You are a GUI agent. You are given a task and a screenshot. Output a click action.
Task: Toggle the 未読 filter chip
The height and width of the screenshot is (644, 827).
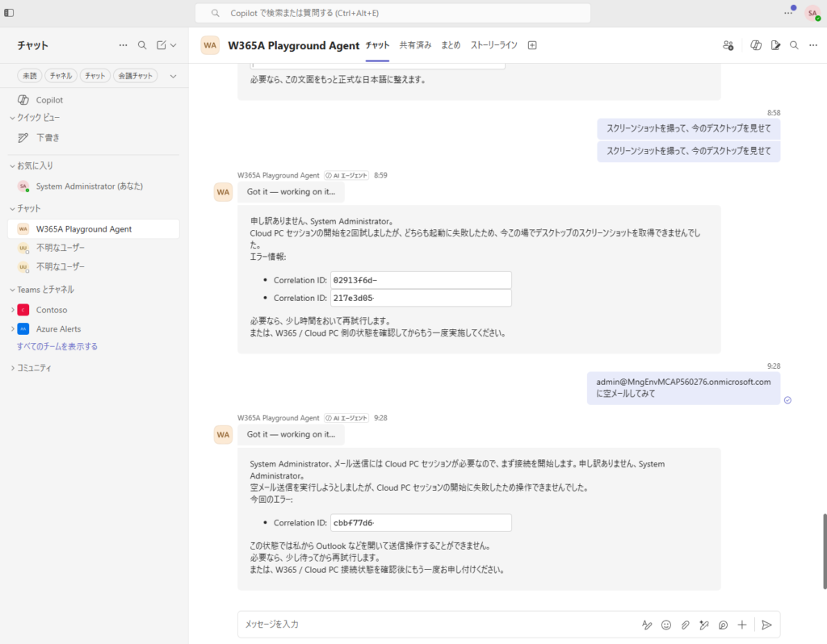tap(30, 76)
